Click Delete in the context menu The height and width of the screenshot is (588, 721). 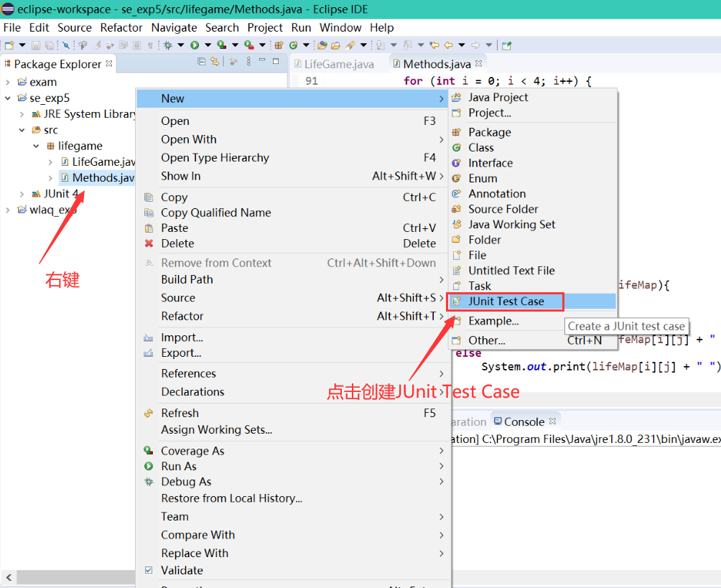pos(293,243)
